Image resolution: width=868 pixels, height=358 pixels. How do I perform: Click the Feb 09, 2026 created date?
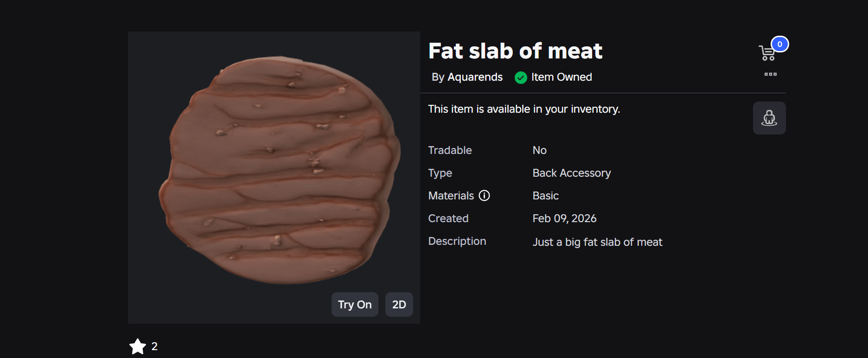coord(564,218)
